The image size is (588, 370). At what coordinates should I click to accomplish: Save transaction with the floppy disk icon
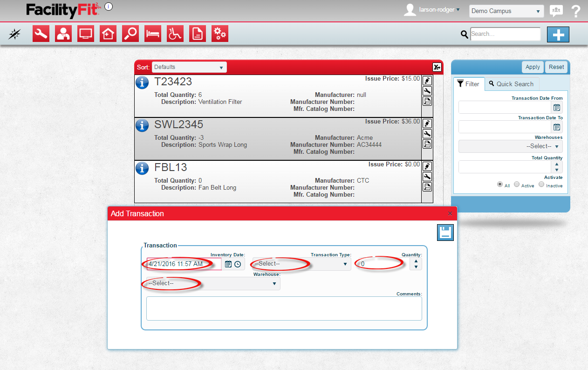(445, 233)
